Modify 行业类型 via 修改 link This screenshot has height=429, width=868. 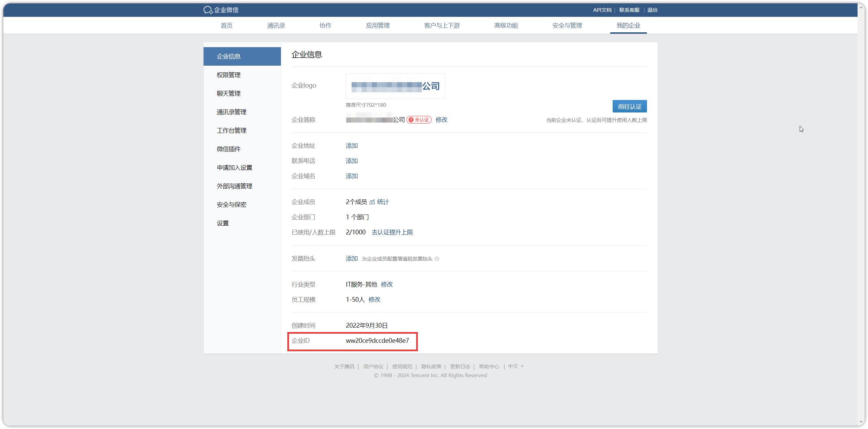click(x=387, y=284)
